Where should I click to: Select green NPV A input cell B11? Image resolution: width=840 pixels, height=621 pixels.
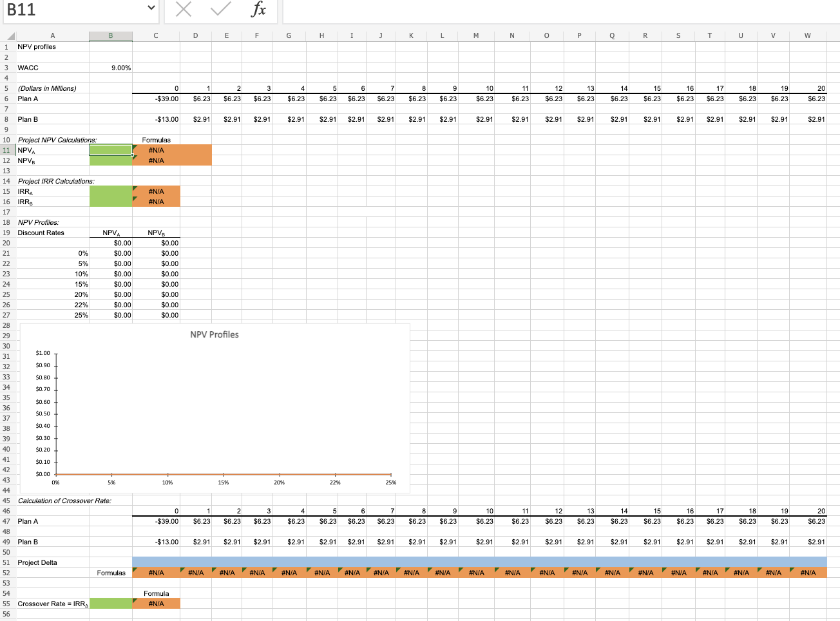[111, 150]
